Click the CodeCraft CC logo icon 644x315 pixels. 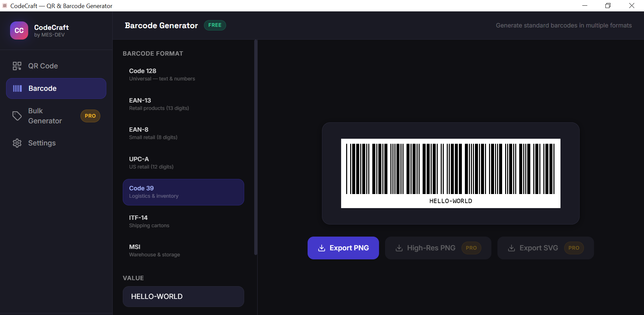(19, 30)
